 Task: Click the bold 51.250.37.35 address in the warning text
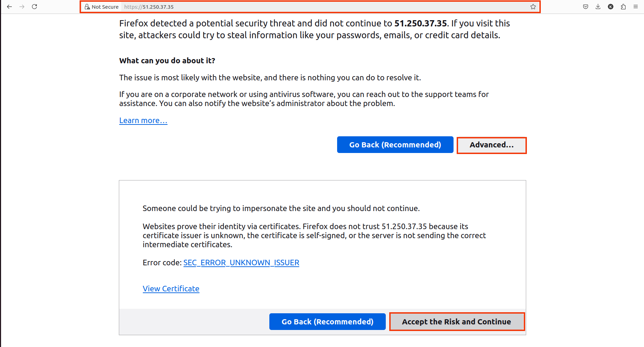pyautogui.click(x=421, y=23)
